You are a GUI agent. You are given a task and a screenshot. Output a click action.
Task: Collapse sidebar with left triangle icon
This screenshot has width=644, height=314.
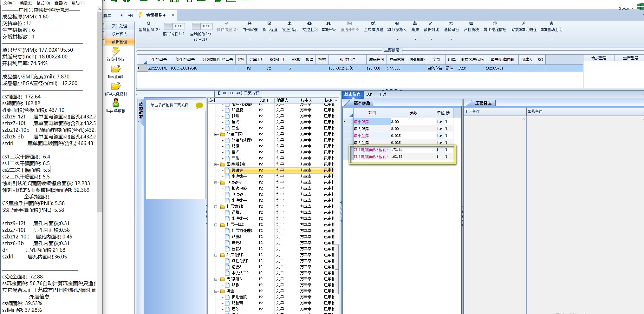tap(122, 15)
